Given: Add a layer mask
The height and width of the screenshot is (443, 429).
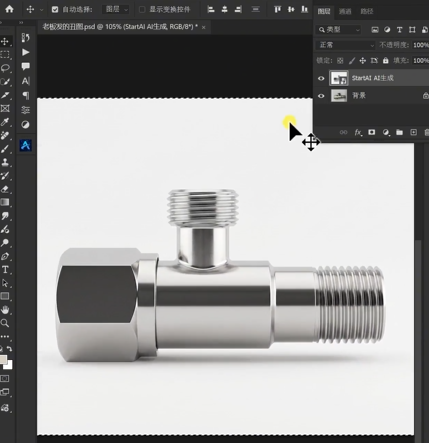Looking at the screenshot, I should (371, 132).
